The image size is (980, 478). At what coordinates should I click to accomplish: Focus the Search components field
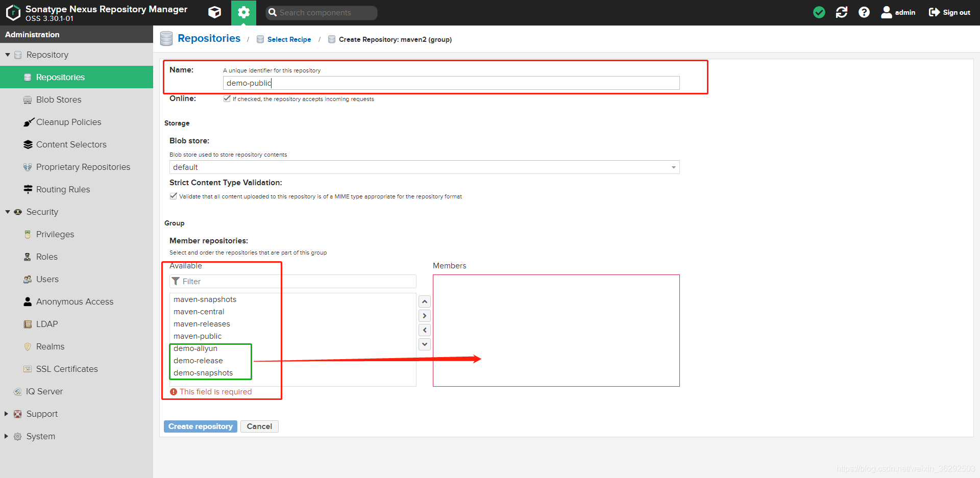tap(322, 13)
